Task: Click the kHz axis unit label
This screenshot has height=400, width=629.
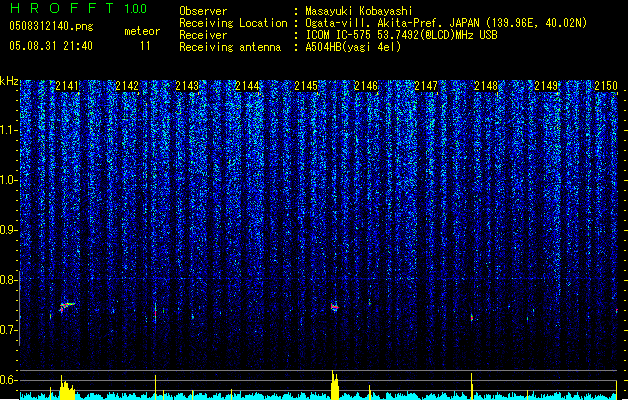Action: [x=9, y=81]
